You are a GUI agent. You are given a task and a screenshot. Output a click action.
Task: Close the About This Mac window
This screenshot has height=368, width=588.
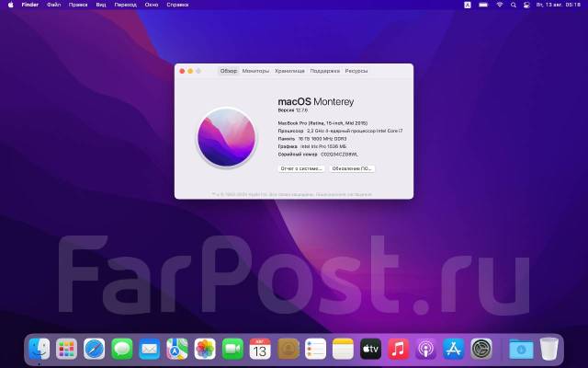tap(182, 71)
